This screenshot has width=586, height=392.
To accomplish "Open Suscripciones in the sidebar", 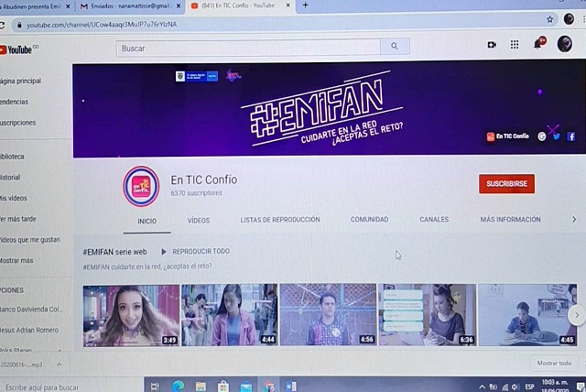I will point(18,123).
